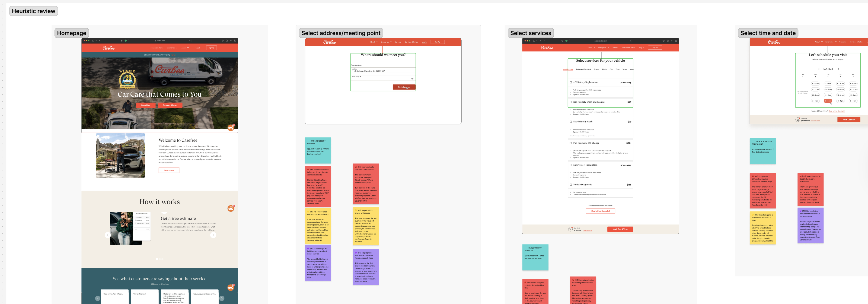Check the Vehicle Diagnostic checkbox

coord(571,184)
